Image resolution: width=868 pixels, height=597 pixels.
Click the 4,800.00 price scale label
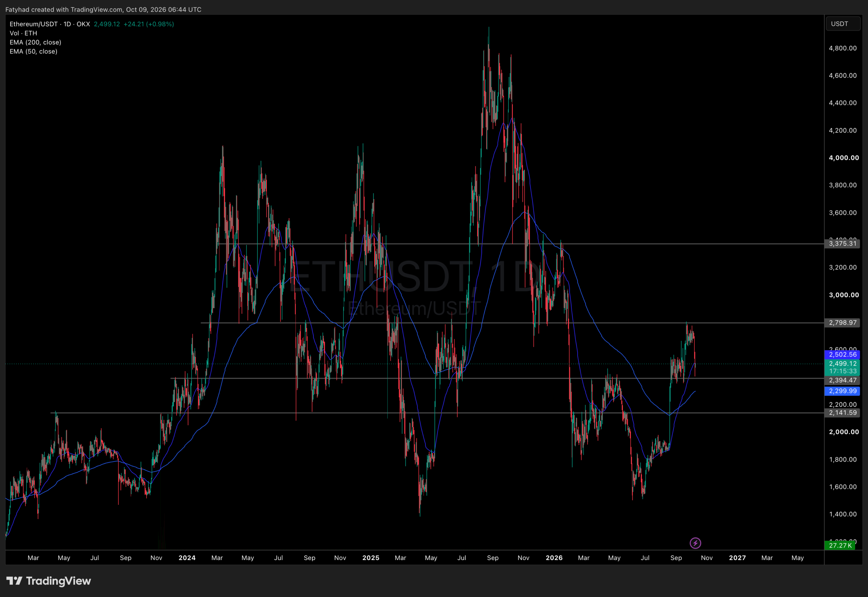click(843, 48)
